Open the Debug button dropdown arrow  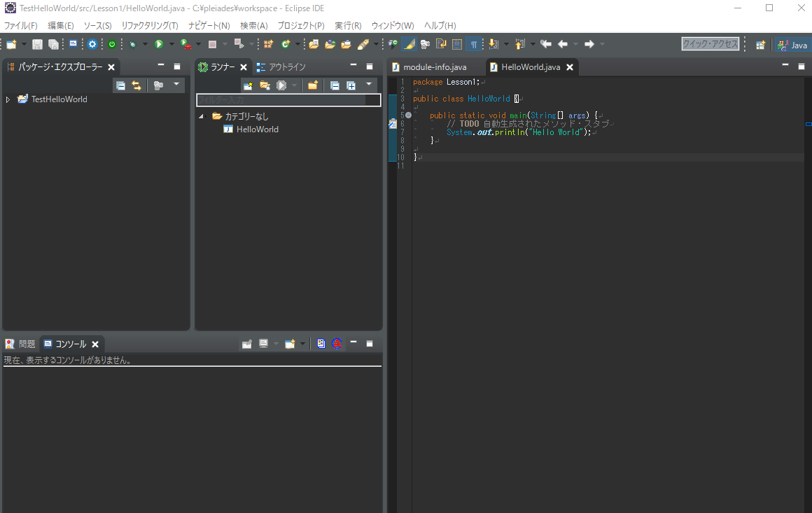point(145,45)
